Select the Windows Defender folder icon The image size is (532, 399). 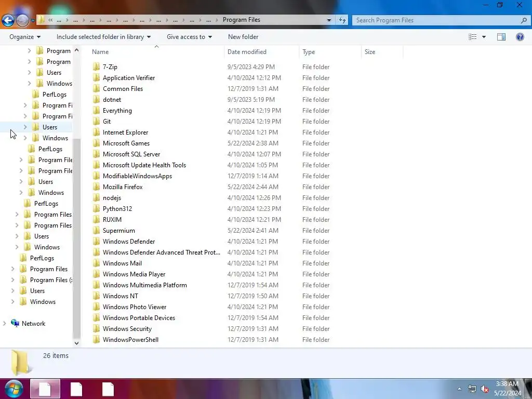tap(96, 242)
